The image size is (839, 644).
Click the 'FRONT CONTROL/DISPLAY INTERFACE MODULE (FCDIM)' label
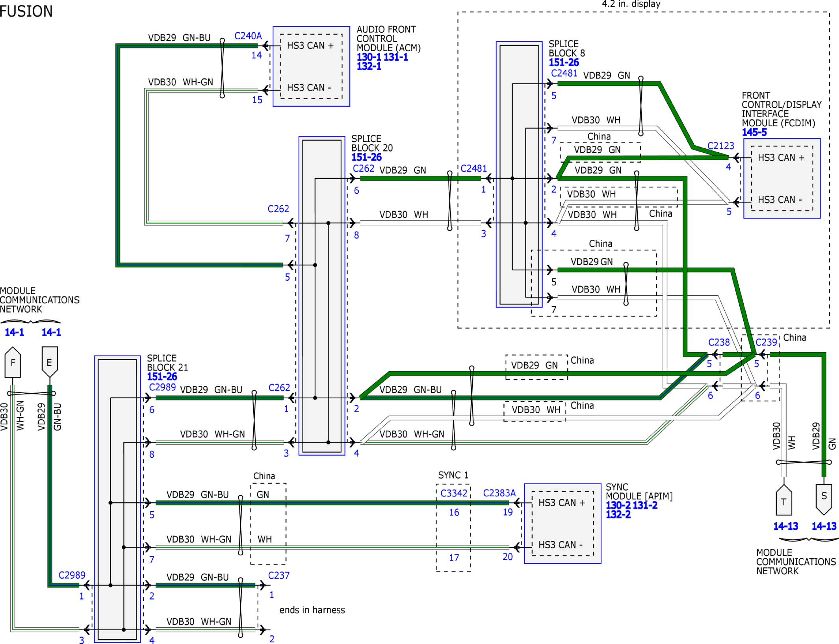point(782,109)
